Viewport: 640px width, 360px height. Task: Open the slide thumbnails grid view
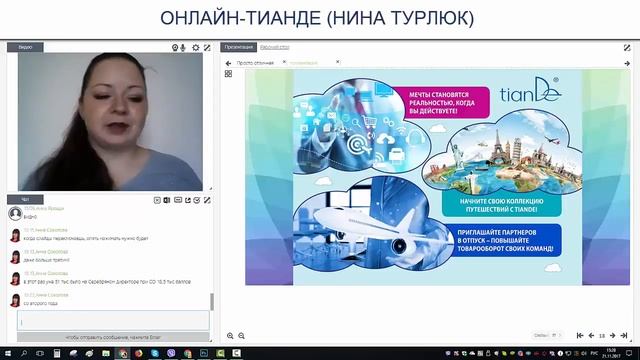point(228,73)
